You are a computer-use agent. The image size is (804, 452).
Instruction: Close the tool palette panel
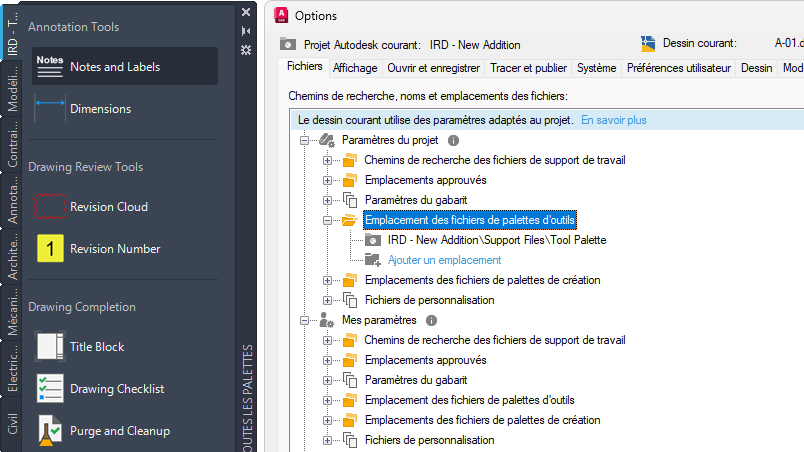click(246, 12)
